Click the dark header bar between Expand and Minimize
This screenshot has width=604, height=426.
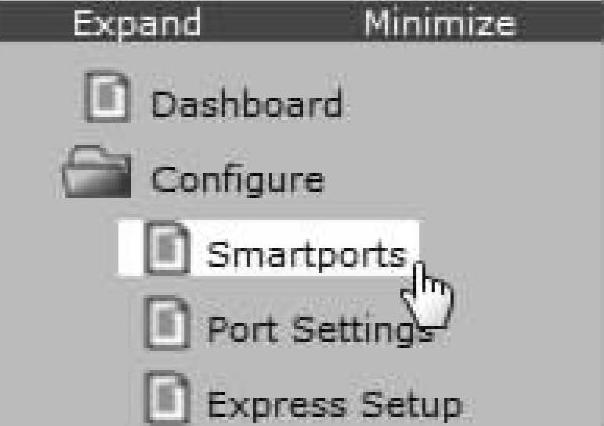282,21
